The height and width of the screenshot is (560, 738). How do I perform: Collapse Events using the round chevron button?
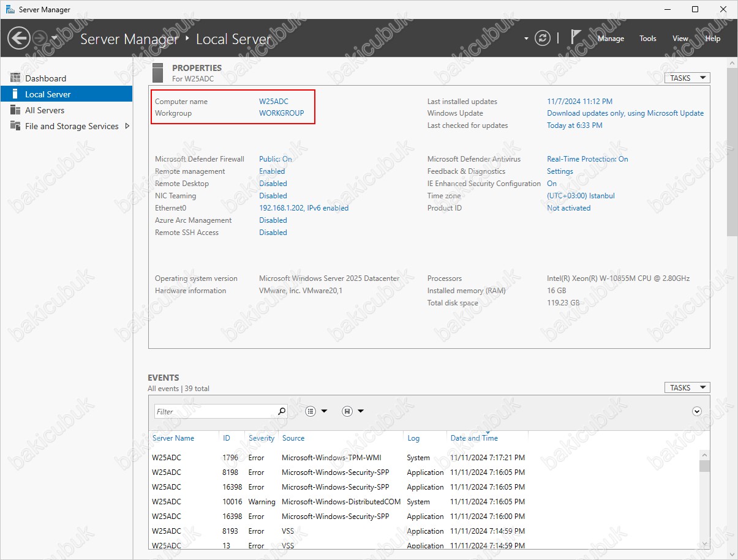[x=696, y=411]
